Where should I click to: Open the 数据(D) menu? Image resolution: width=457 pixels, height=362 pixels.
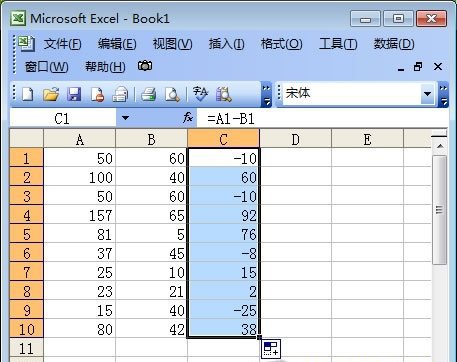394,44
